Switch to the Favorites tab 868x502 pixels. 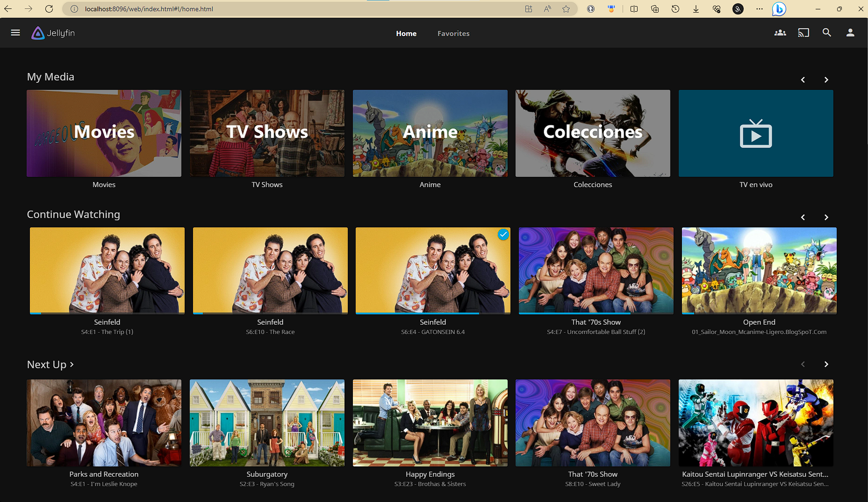click(x=453, y=34)
